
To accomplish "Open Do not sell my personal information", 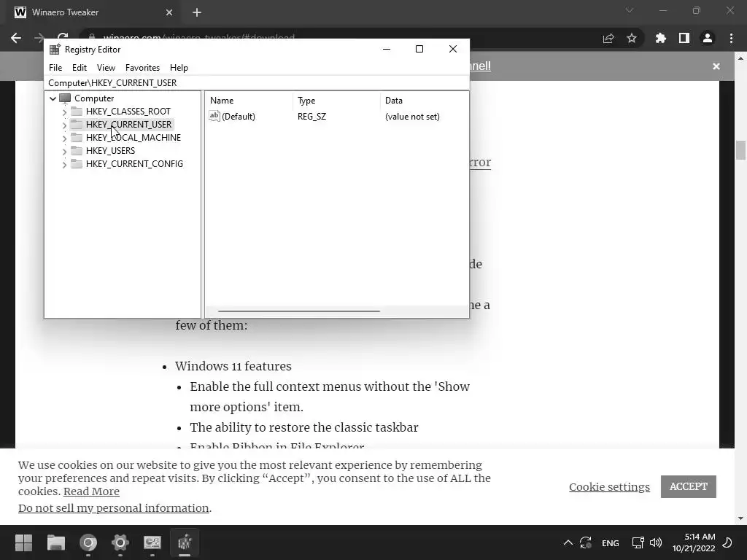I will [113, 508].
